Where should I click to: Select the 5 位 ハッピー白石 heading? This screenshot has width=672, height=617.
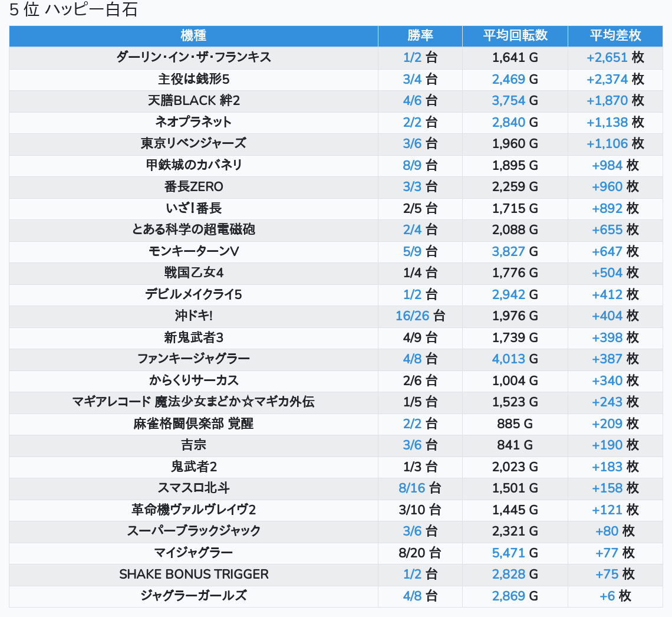74,10
